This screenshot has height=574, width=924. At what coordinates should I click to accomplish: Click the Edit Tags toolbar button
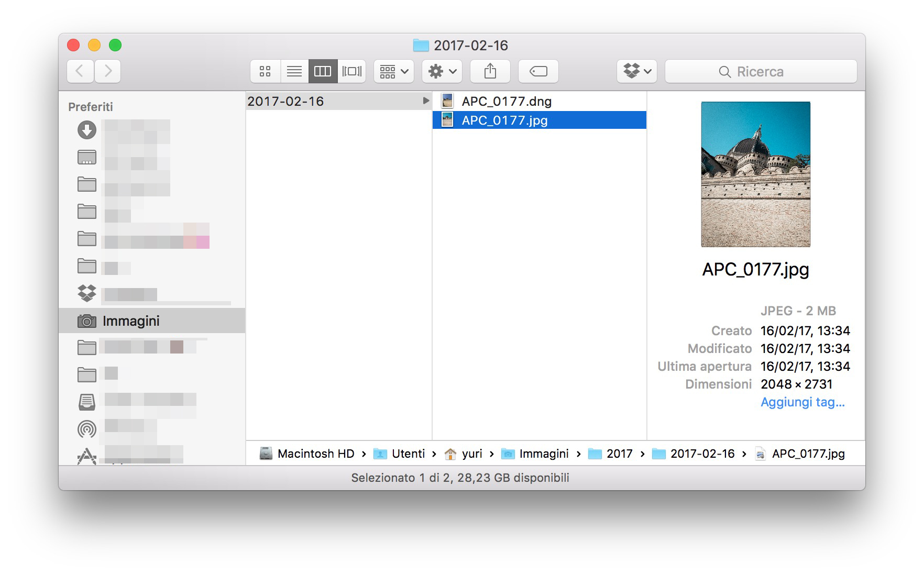538,71
